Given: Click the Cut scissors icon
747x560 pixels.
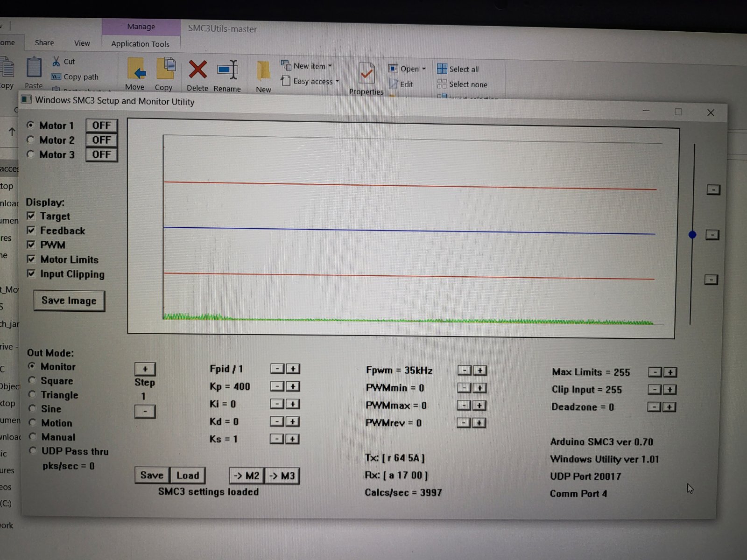Looking at the screenshot, I should 56,62.
